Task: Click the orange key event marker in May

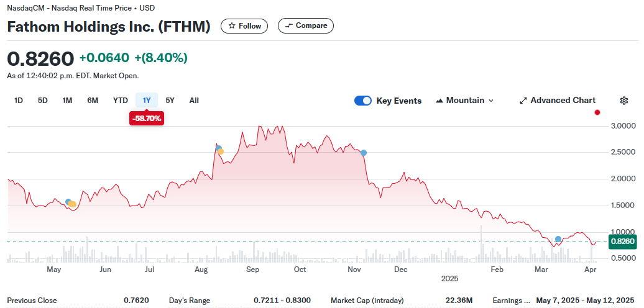Action: (x=73, y=204)
